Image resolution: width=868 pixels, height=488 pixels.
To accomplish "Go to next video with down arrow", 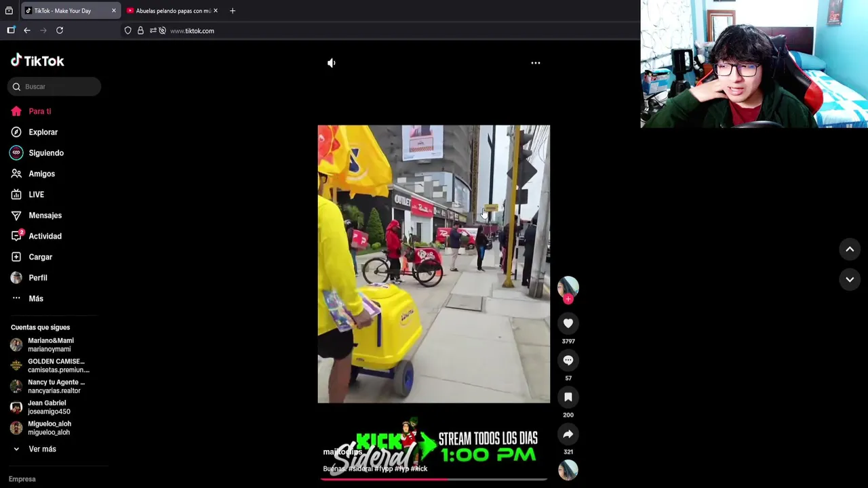I will (850, 279).
